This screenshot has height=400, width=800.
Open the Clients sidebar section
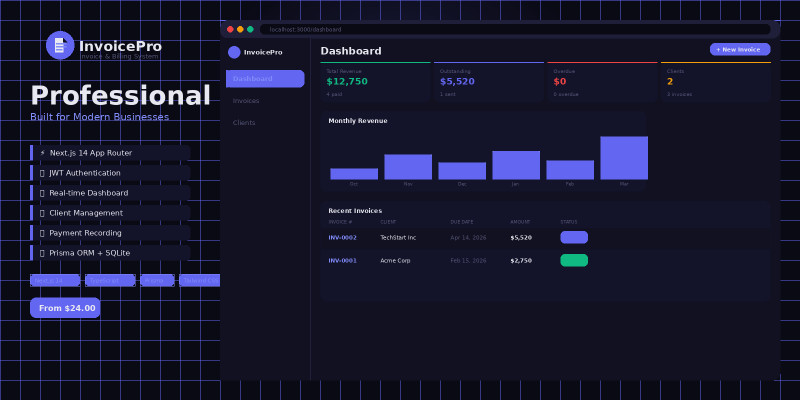tap(244, 123)
